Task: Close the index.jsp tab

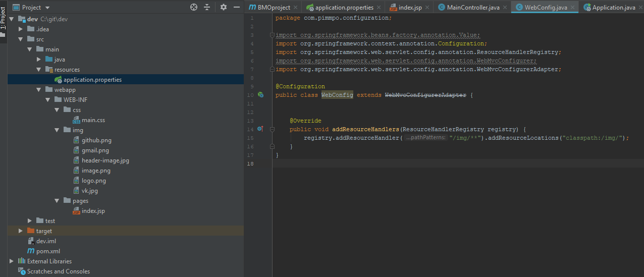Action: (x=427, y=8)
